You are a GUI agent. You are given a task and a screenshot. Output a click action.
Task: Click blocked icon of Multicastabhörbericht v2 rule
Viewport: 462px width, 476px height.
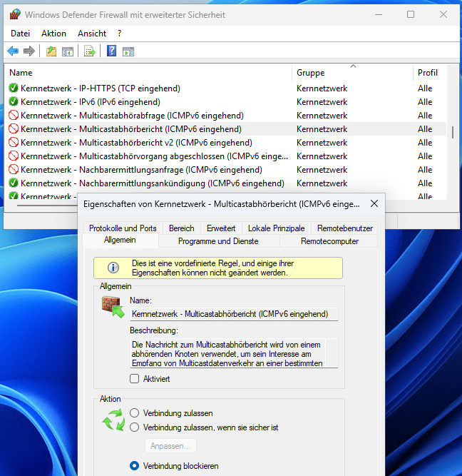[14, 142]
